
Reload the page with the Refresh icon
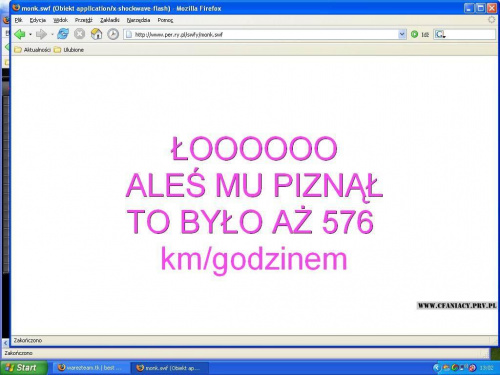pos(63,34)
